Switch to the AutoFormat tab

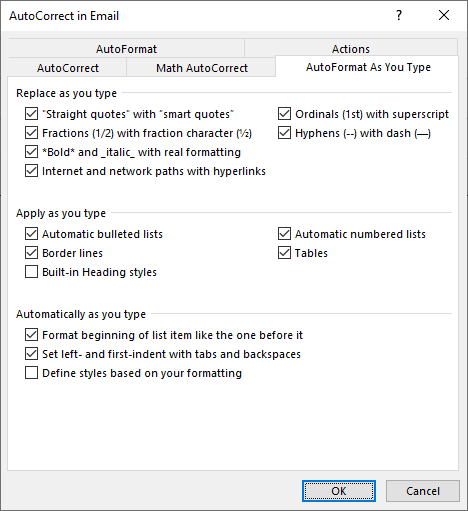(x=126, y=49)
